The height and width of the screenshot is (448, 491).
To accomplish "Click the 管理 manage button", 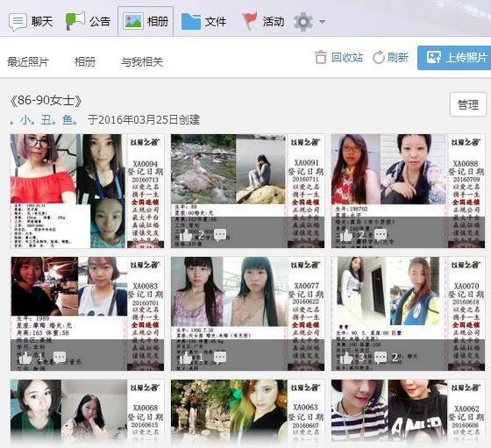I will click(468, 104).
